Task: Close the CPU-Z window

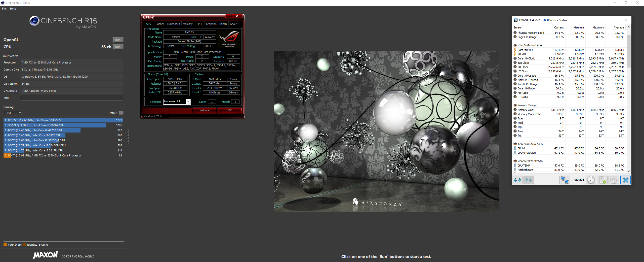Action: coord(237,16)
